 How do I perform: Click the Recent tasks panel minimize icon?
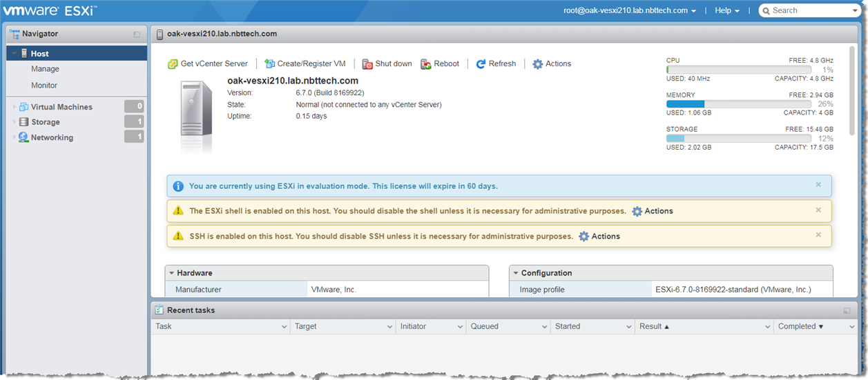click(x=847, y=311)
